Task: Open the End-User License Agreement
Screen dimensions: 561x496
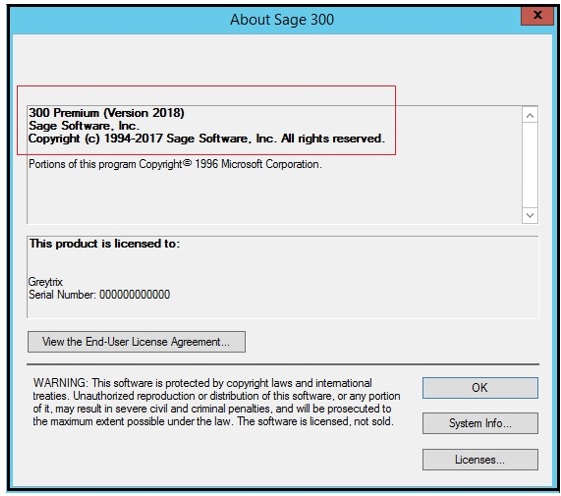Action: tap(136, 342)
